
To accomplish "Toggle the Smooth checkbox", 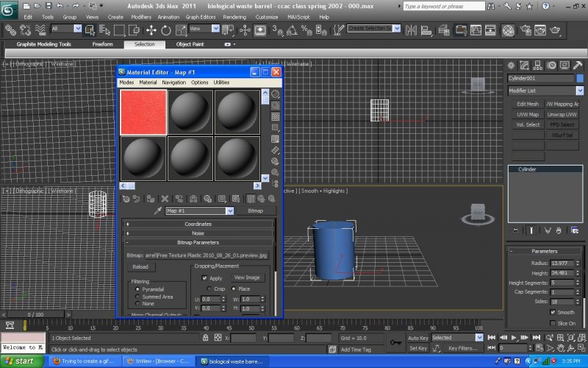I will [x=553, y=312].
